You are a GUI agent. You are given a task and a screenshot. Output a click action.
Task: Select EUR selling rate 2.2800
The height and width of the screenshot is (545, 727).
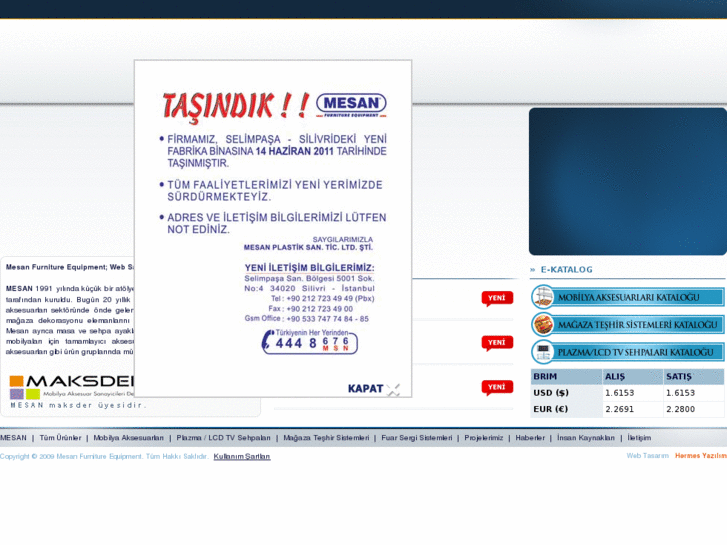tap(681, 409)
